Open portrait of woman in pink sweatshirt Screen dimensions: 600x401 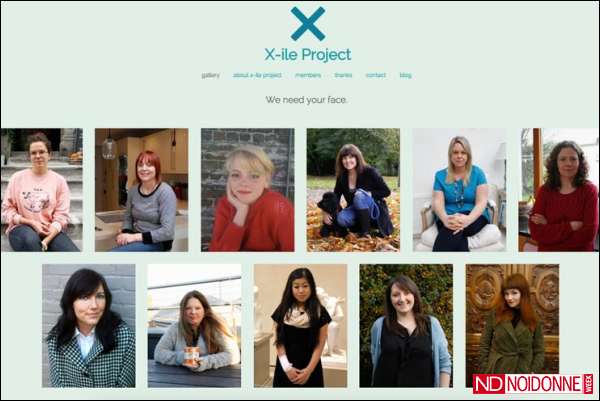pos(42,190)
